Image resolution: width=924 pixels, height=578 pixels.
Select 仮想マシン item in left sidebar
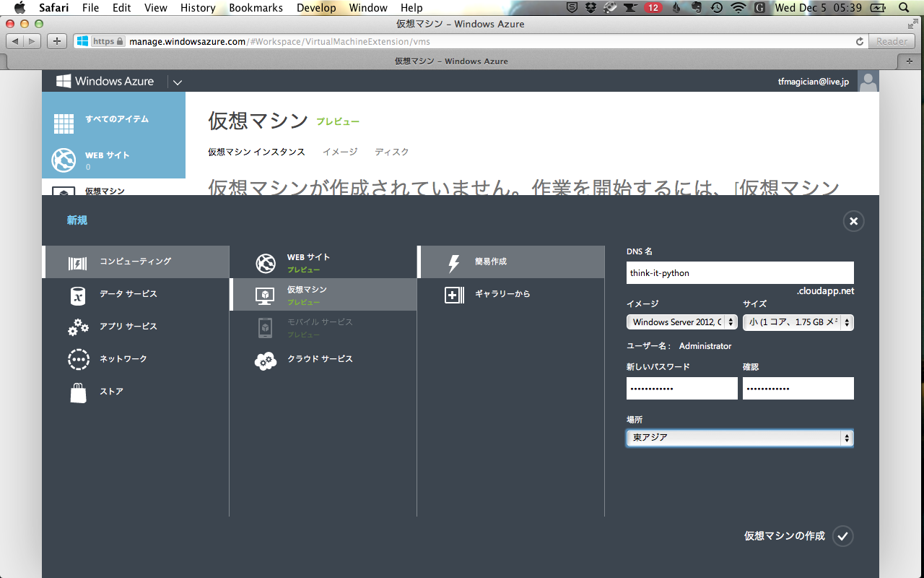click(113, 188)
